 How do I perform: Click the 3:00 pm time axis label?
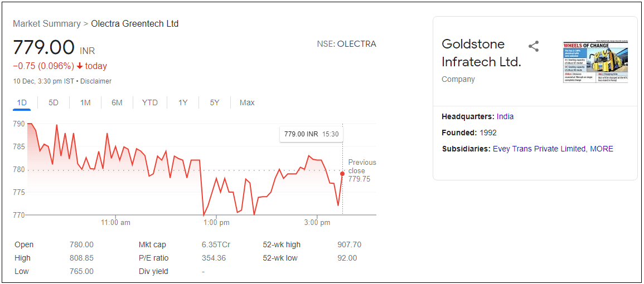point(317,223)
